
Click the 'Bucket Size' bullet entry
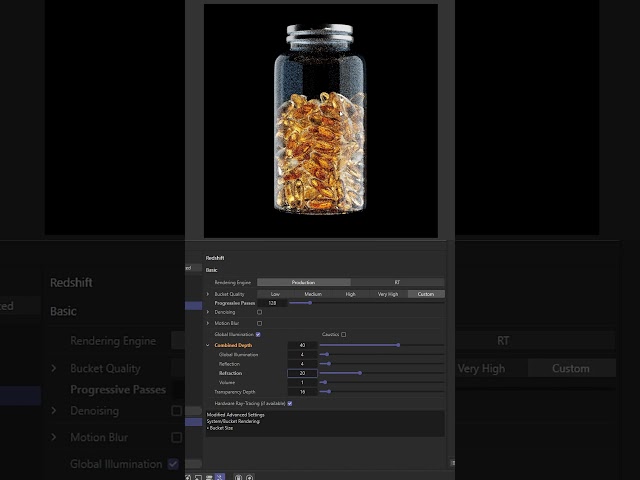220,428
